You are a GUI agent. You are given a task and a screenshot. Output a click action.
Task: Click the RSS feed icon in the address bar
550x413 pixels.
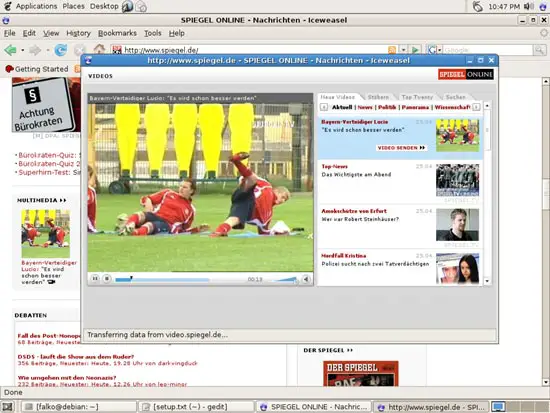(x=392, y=50)
